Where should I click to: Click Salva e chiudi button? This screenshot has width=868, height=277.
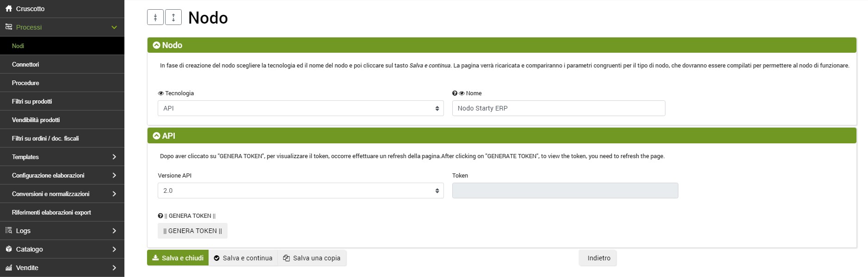click(x=178, y=258)
